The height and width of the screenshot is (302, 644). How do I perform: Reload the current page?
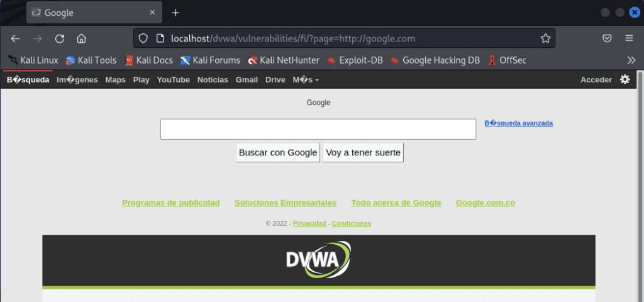pyautogui.click(x=60, y=38)
